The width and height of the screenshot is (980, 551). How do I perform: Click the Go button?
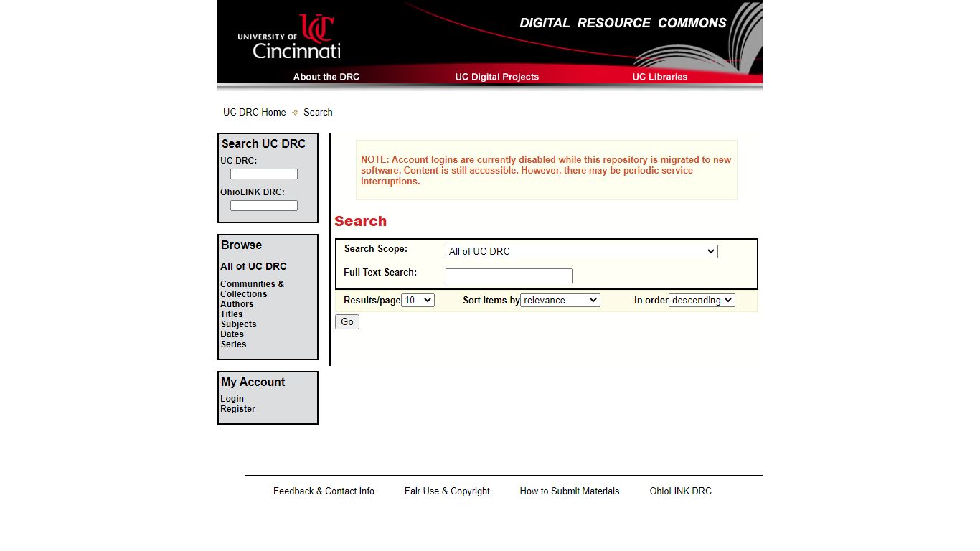click(x=347, y=322)
